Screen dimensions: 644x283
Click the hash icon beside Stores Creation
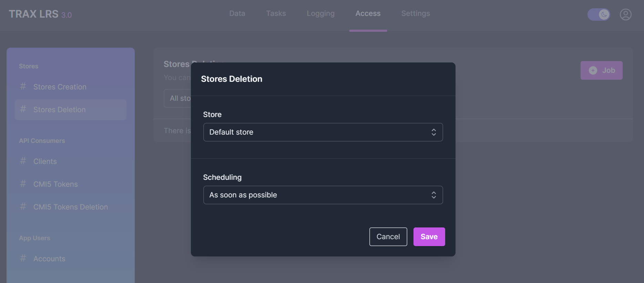coord(23,86)
